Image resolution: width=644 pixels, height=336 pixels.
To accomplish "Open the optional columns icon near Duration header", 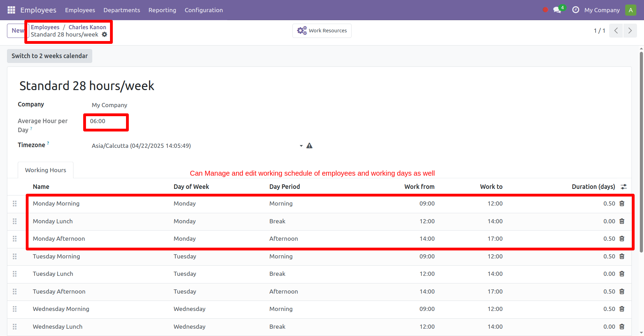I will coord(623,186).
